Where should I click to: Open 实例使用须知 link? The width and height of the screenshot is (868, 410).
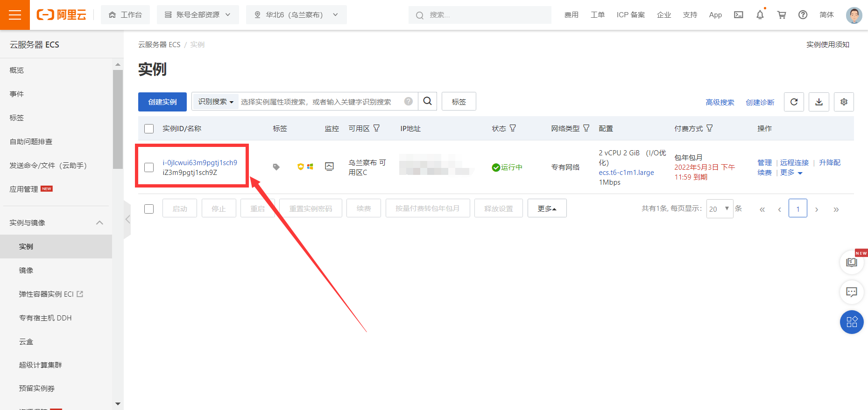click(x=828, y=44)
